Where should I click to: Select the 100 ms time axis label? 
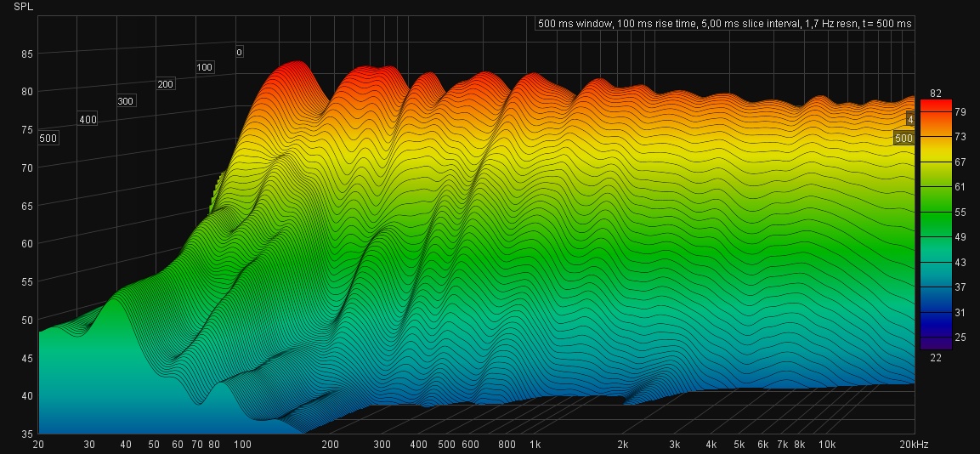[205, 67]
